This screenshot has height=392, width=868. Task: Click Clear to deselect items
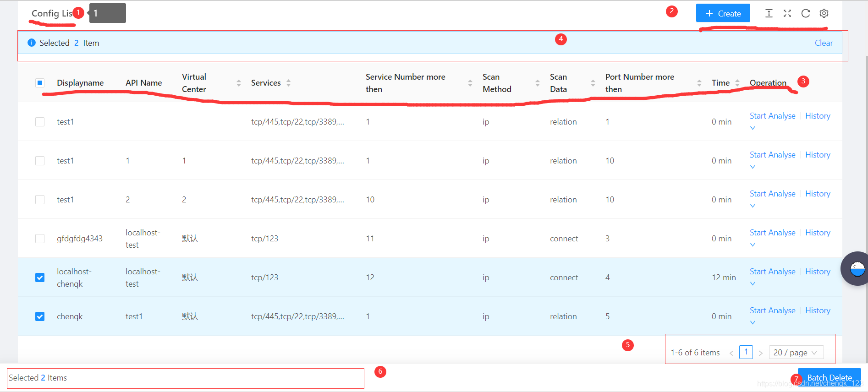(x=824, y=43)
